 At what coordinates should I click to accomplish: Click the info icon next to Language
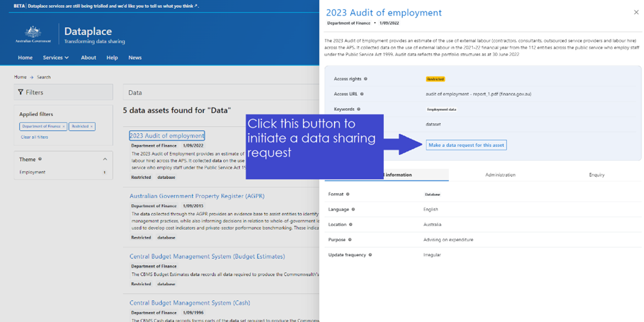(353, 209)
